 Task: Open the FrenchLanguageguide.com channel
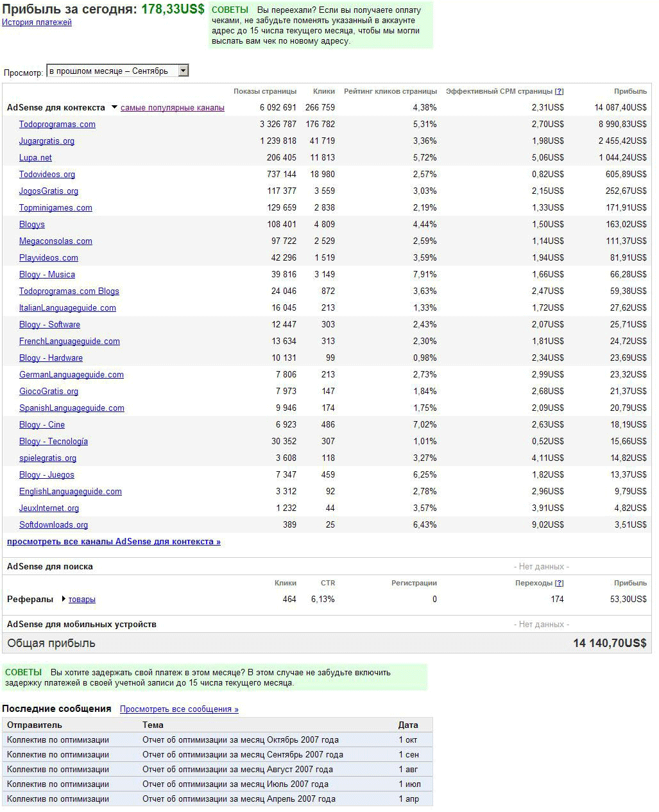69,341
